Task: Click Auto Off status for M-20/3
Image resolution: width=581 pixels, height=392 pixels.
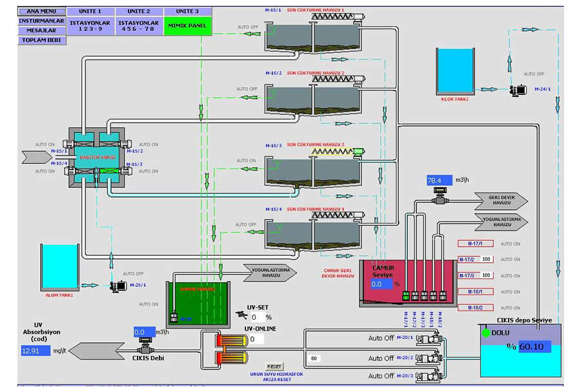Action: coord(381,376)
